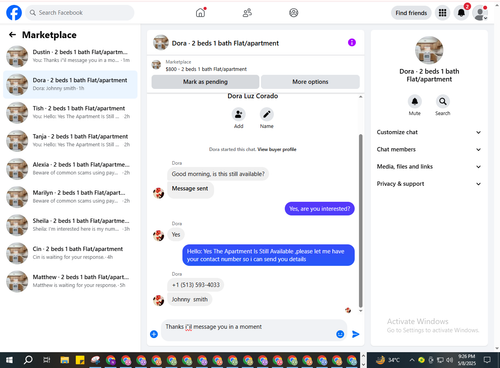
Task: Open Dustin's apartment conversation
Action: coord(70,56)
